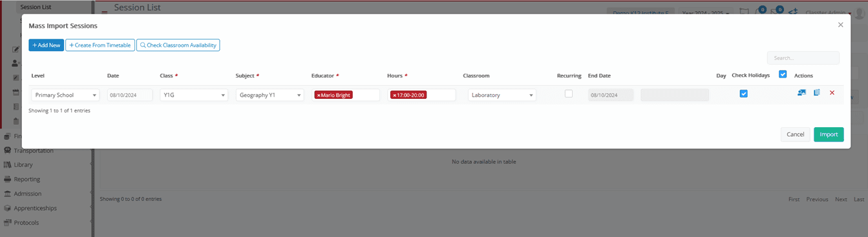Uncheck Check Holidays for the row

[744, 94]
